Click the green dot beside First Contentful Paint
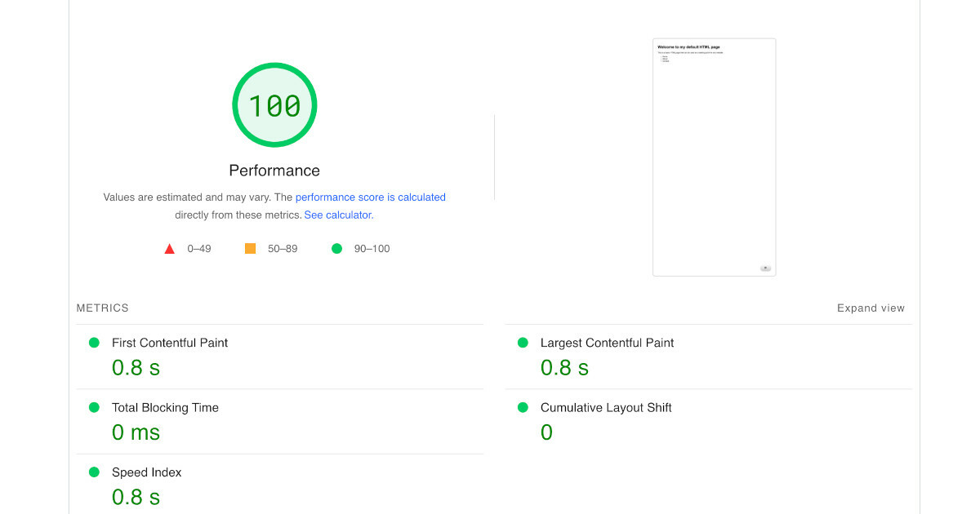This screenshot has height=514, width=980. [x=93, y=343]
